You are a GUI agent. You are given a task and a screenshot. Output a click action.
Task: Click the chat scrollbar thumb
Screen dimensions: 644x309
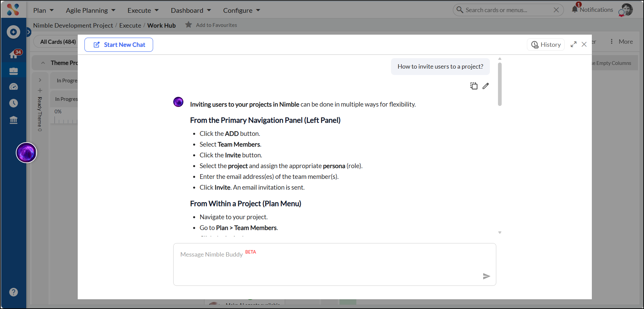[x=500, y=84]
